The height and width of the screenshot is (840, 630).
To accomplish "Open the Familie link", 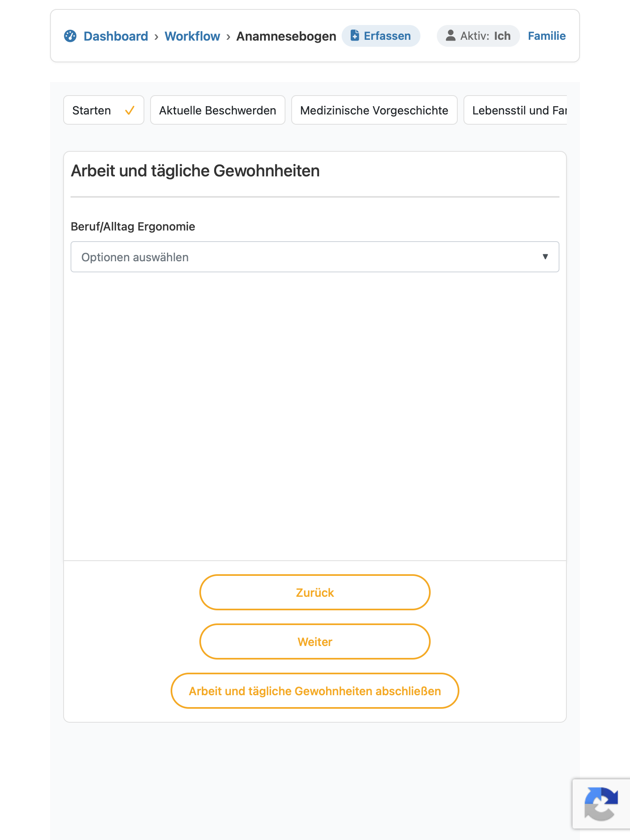I will click(547, 36).
